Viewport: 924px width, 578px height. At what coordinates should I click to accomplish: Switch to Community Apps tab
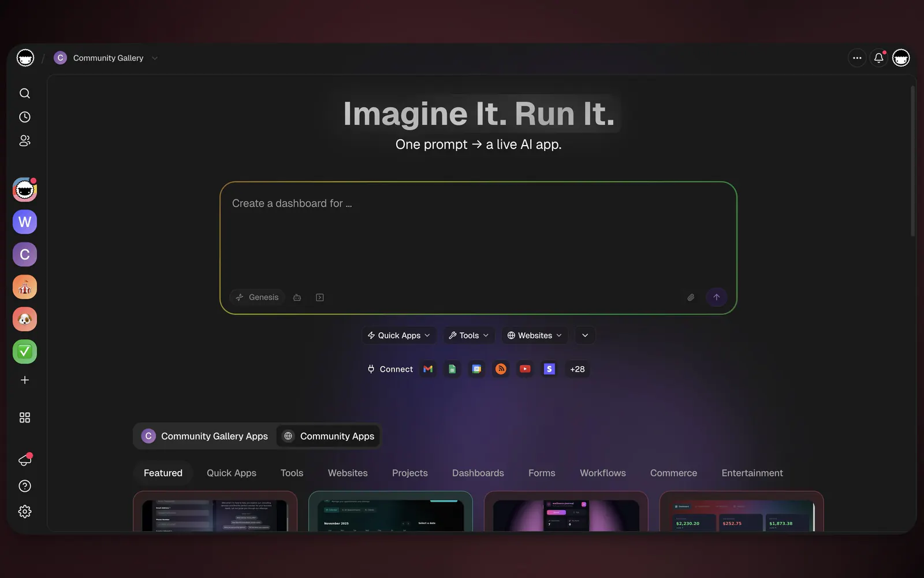(x=328, y=436)
